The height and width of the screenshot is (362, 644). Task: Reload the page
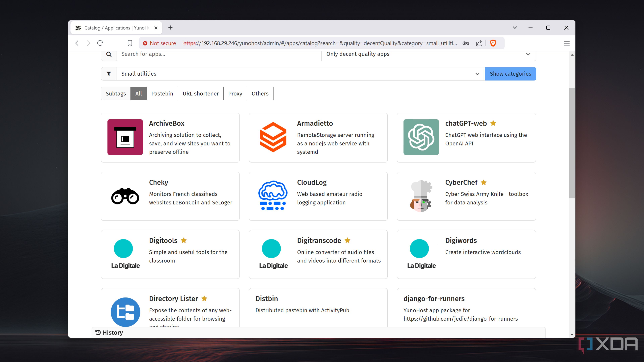100,43
